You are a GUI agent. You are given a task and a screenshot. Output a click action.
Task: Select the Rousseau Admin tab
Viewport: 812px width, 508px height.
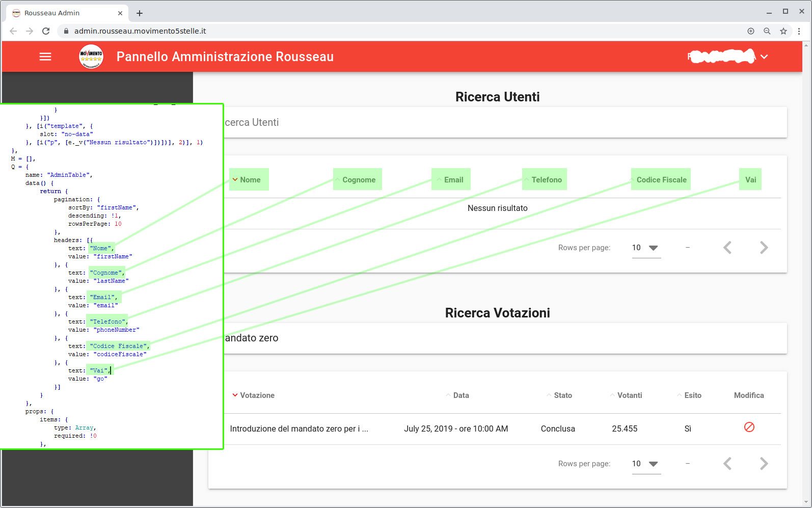pos(67,13)
